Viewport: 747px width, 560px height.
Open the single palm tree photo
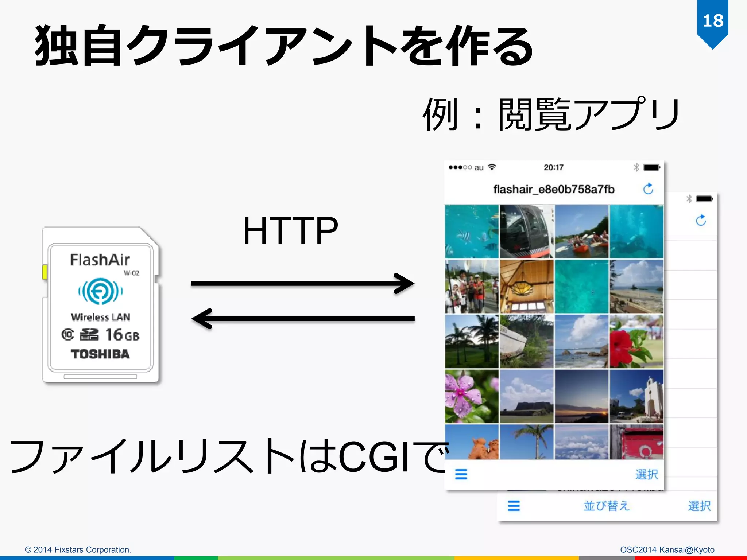[x=527, y=442]
